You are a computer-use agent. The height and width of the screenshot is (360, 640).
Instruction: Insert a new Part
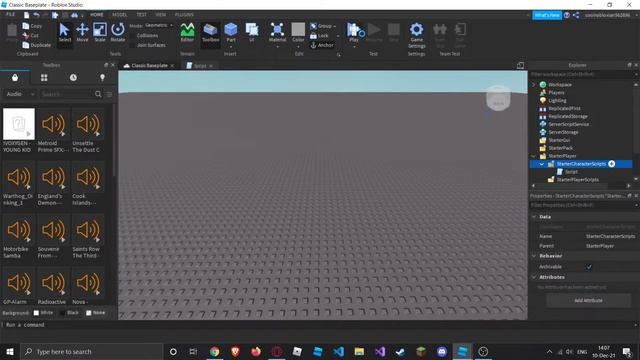point(231,33)
